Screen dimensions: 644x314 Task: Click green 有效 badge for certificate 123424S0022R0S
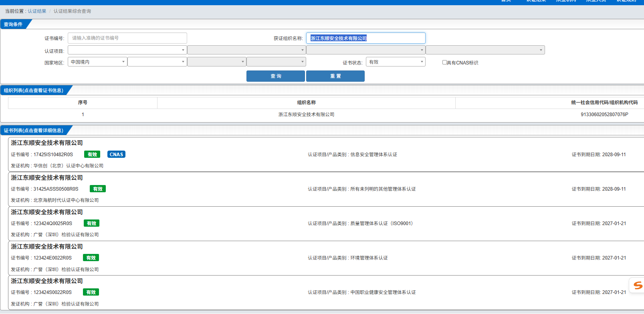click(x=91, y=292)
